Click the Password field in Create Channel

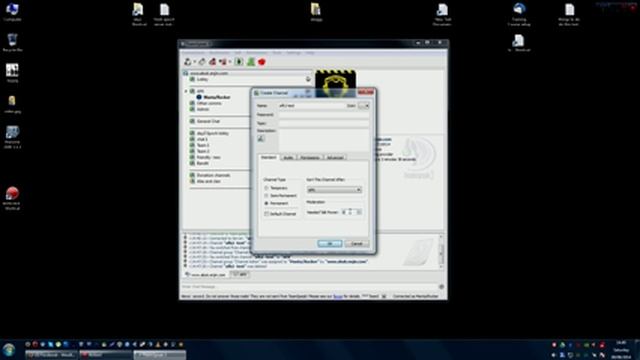click(x=324, y=115)
